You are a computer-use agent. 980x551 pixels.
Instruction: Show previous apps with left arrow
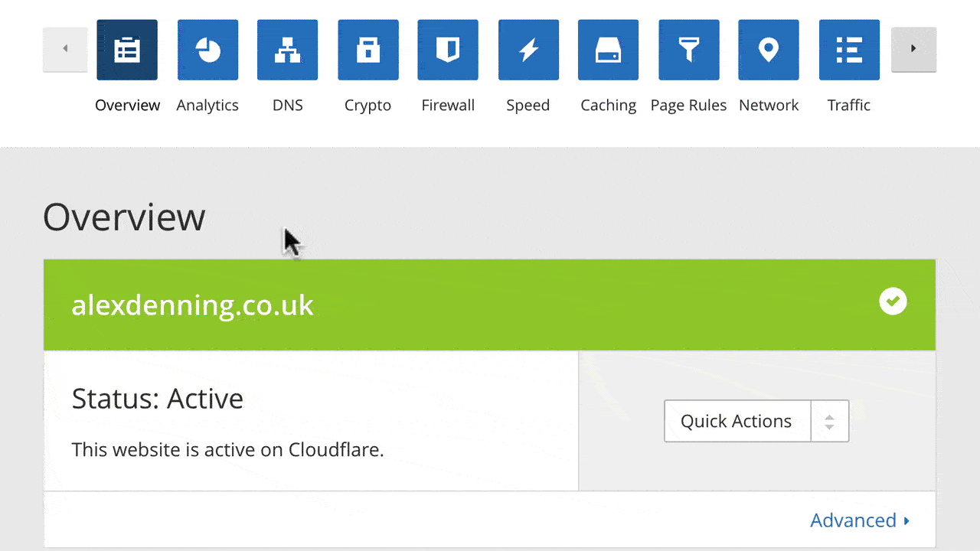click(65, 49)
